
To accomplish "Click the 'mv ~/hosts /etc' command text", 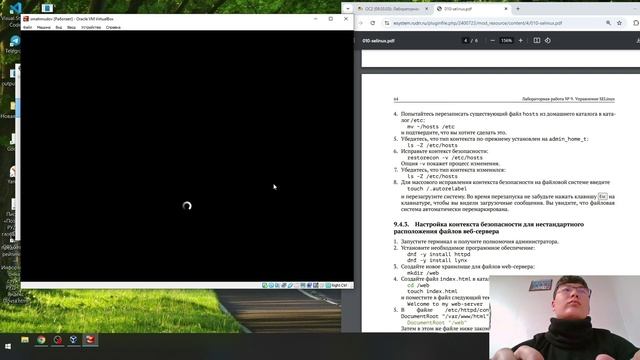I will click(431, 127).
